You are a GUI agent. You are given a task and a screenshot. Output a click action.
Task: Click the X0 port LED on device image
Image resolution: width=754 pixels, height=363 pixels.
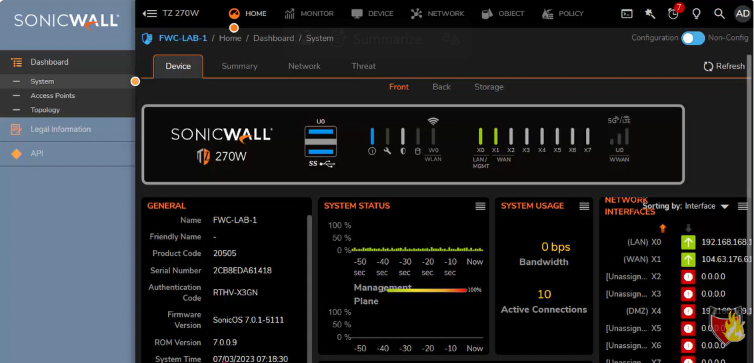pos(480,136)
